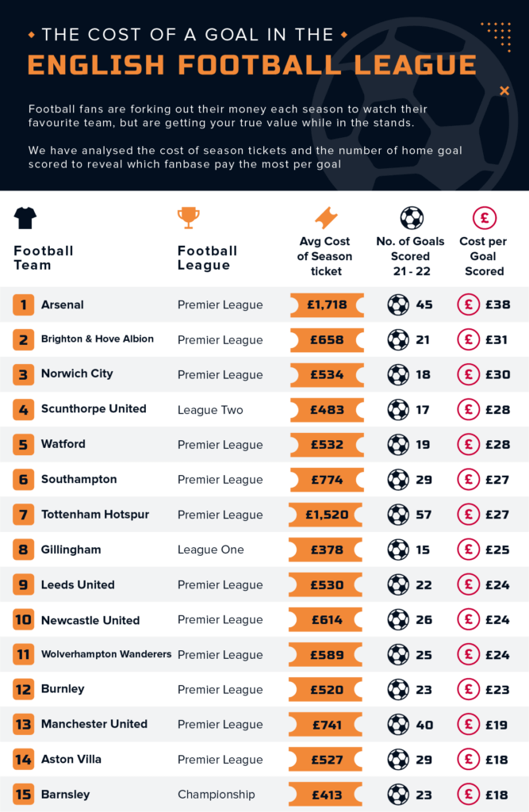Click the football icon above Goals Scored

412,217
